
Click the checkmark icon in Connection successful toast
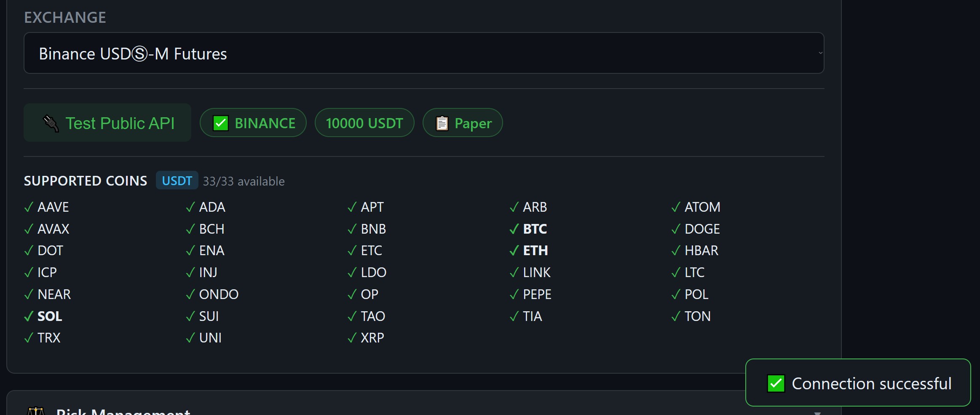pos(777,383)
